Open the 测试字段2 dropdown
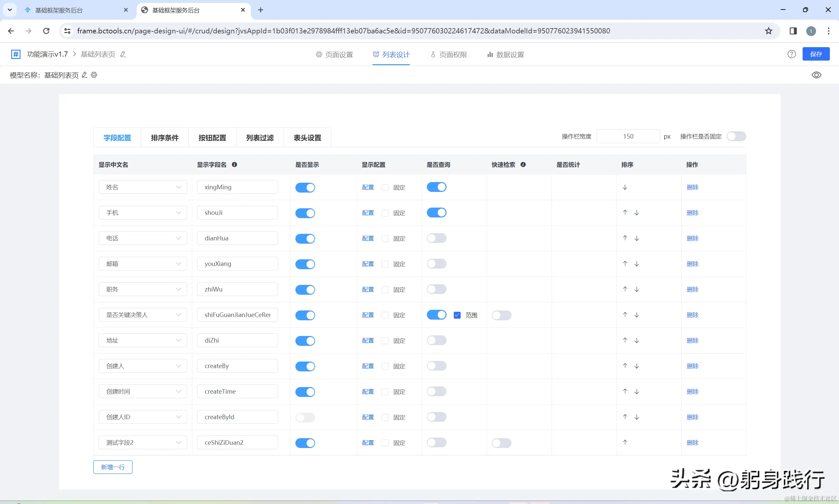839x504 pixels. [x=143, y=442]
